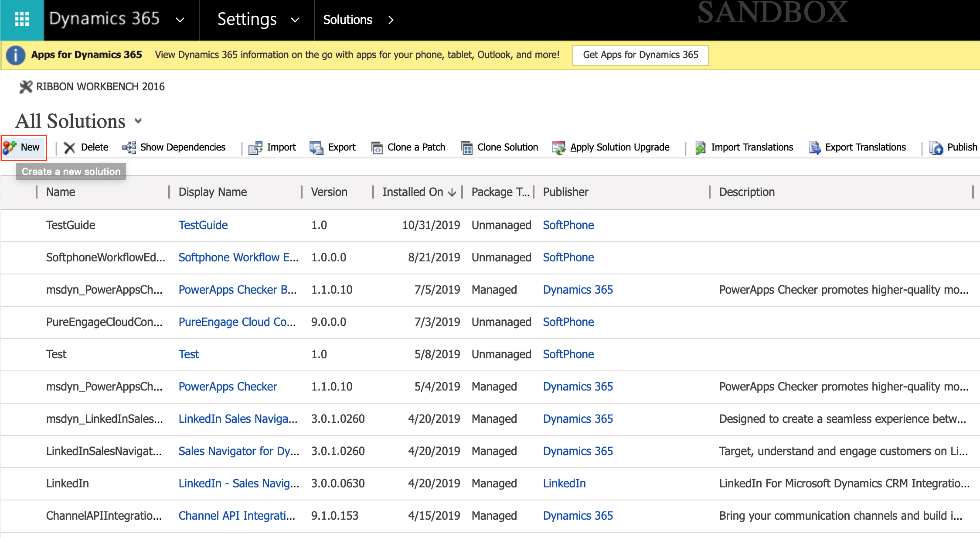Open the TestGuide solution link

tap(203, 225)
